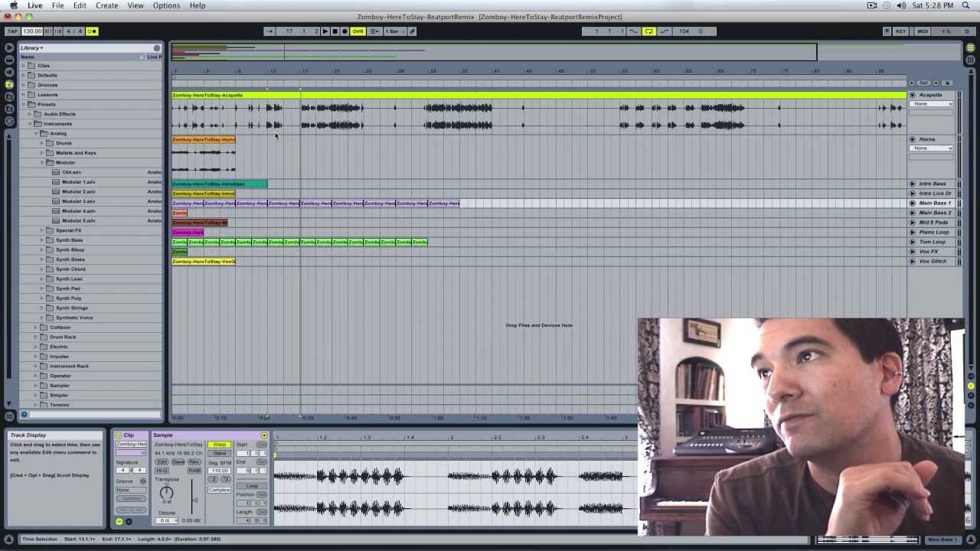Screen dimensions: 980x551
Task: Switch to Arrangement view selector icon
Action: (x=970, y=49)
